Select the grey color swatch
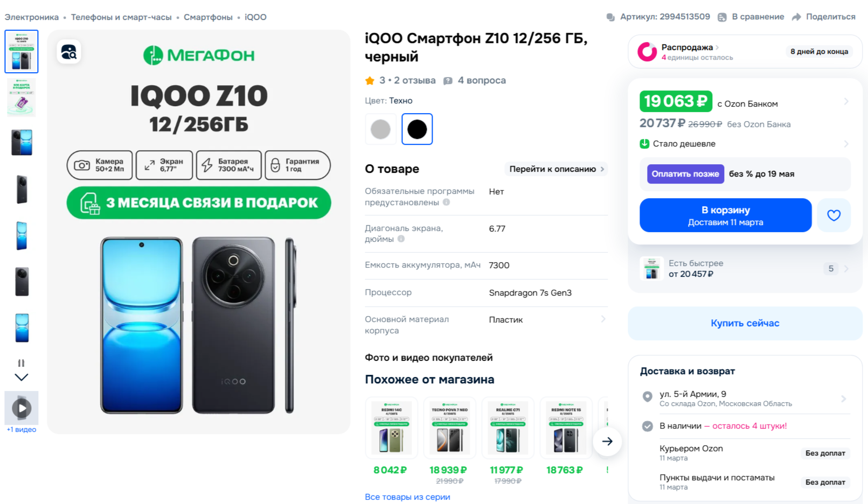Screen dimensions: 868x504 click(381, 129)
